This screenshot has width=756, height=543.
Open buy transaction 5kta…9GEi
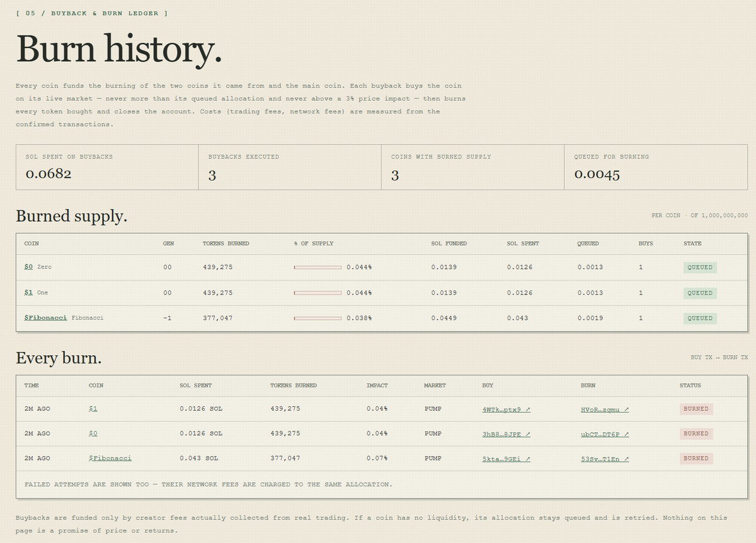pos(506,459)
